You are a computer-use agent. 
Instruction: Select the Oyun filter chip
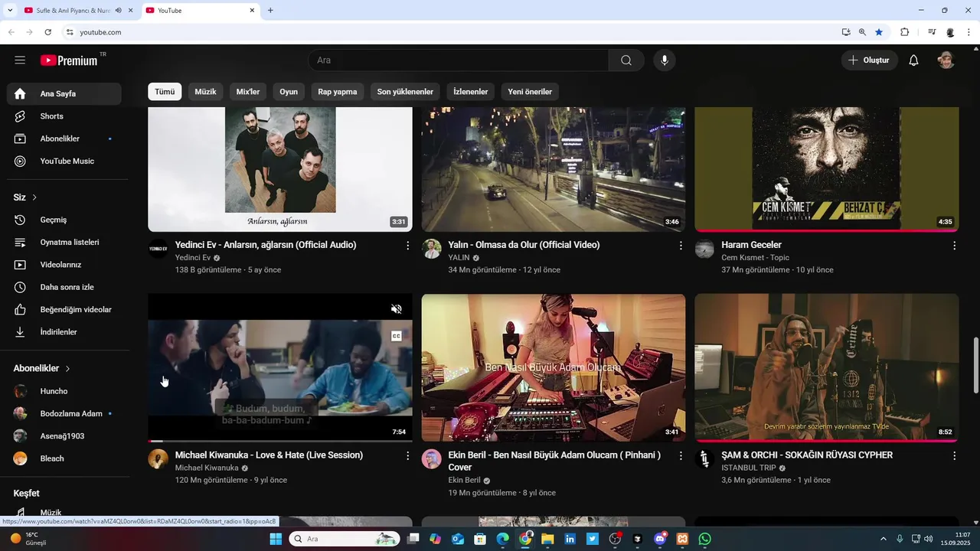tap(289, 92)
